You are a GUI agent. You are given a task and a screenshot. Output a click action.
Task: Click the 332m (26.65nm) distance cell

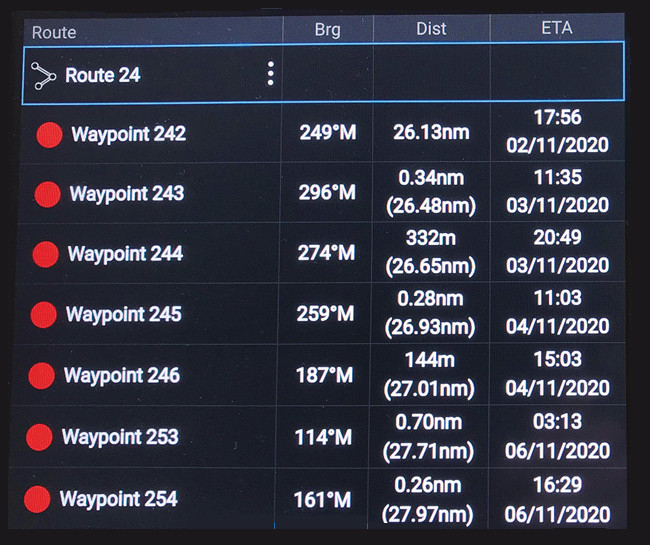click(431, 252)
